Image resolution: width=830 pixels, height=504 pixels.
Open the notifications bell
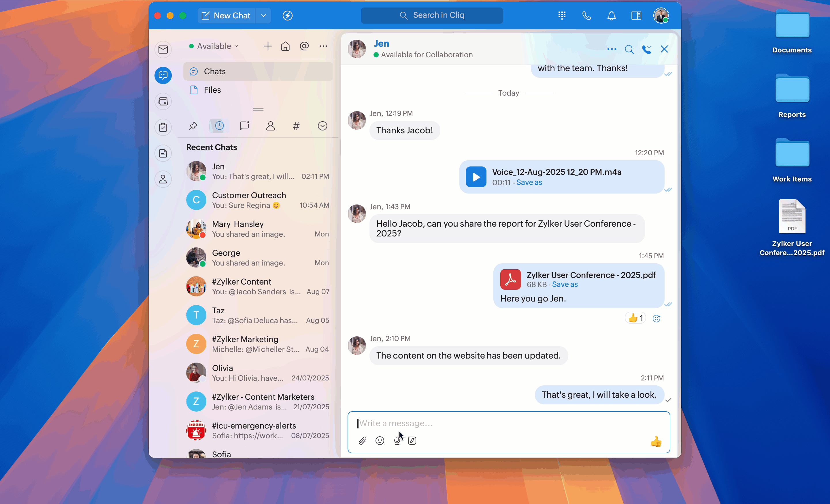(611, 16)
